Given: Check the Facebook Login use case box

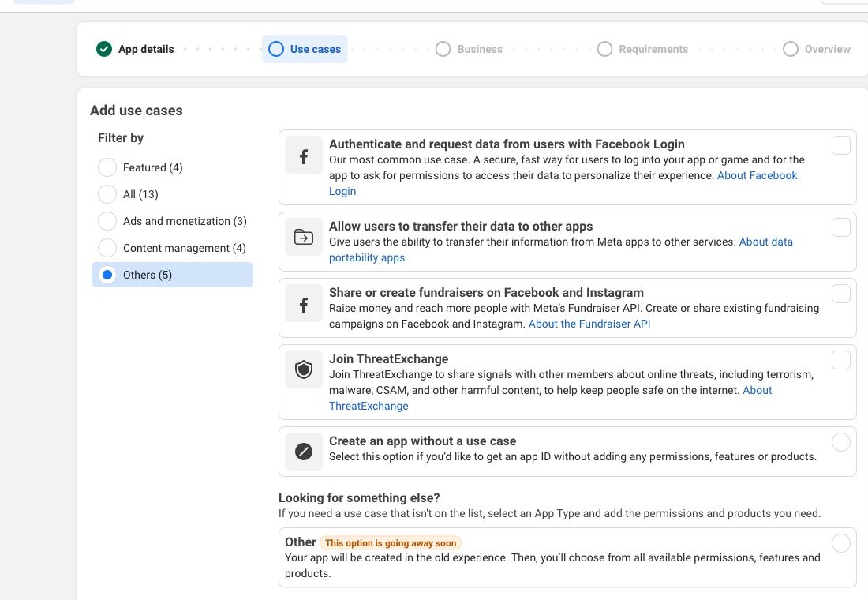Looking at the screenshot, I should pos(841,145).
